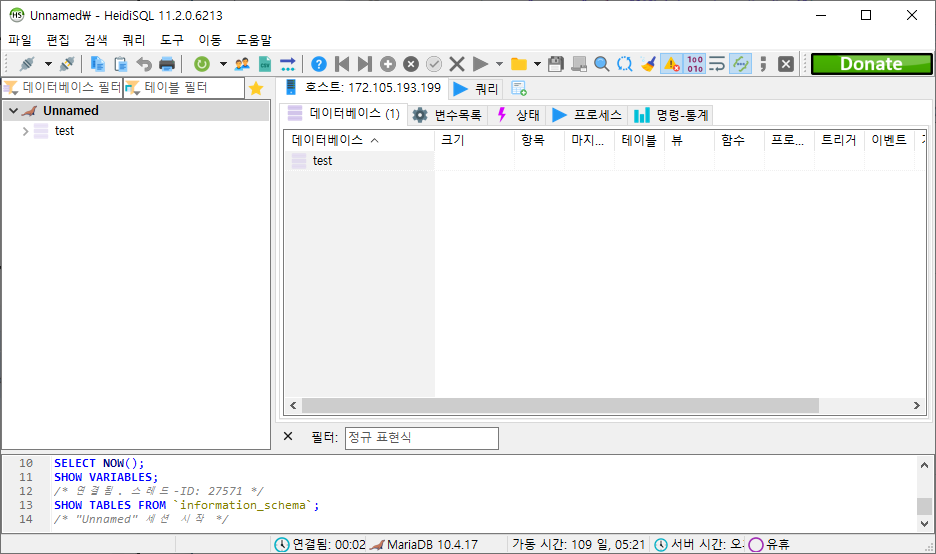Expand the test database tree node
Viewport: 936px width, 554px height.
coord(25,131)
